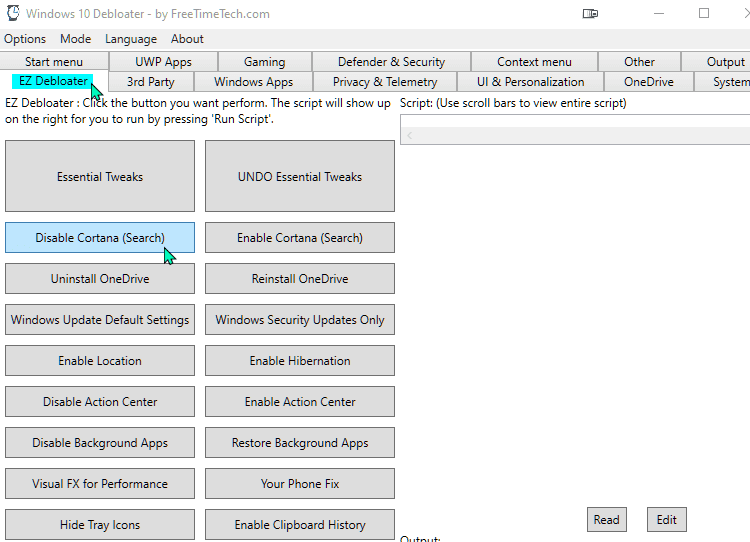750x542 pixels.
Task: Click the Essential Tweaks button
Action: pos(100,176)
